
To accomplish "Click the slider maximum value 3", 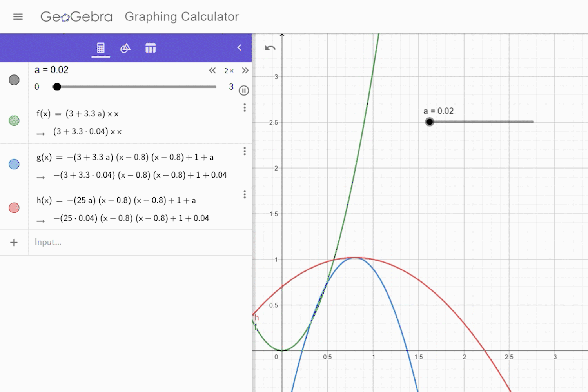I will point(231,87).
